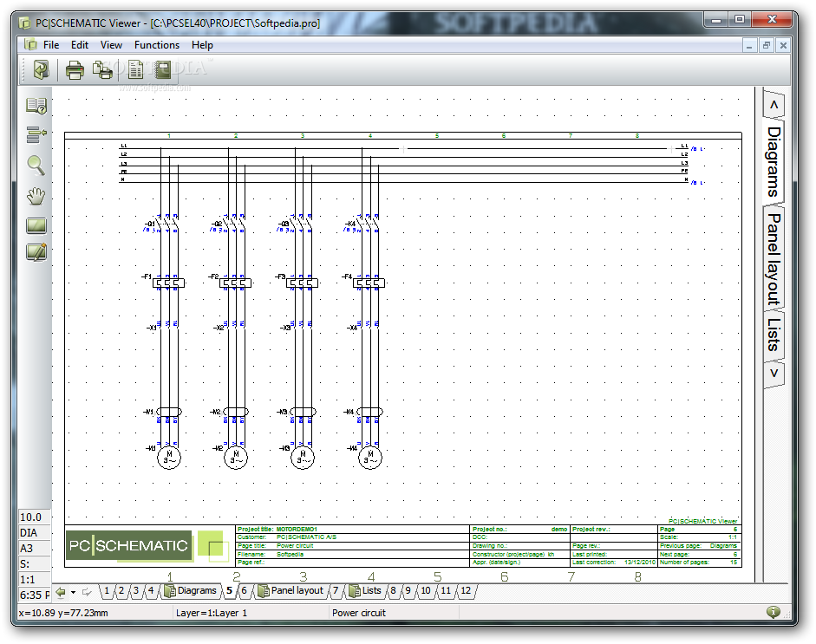This screenshot has width=816, height=644.
Task: Click the print page icon
Action: coord(75,70)
